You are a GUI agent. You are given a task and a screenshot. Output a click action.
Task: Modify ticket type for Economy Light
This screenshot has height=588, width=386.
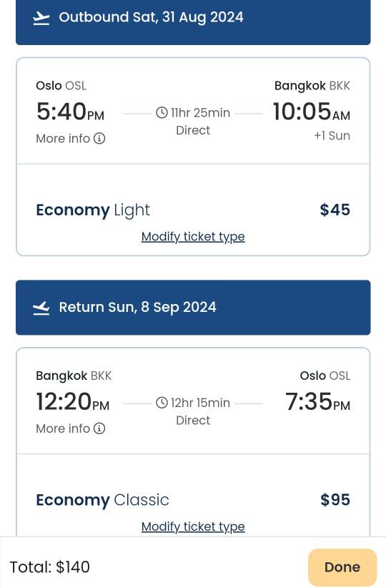pos(193,237)
